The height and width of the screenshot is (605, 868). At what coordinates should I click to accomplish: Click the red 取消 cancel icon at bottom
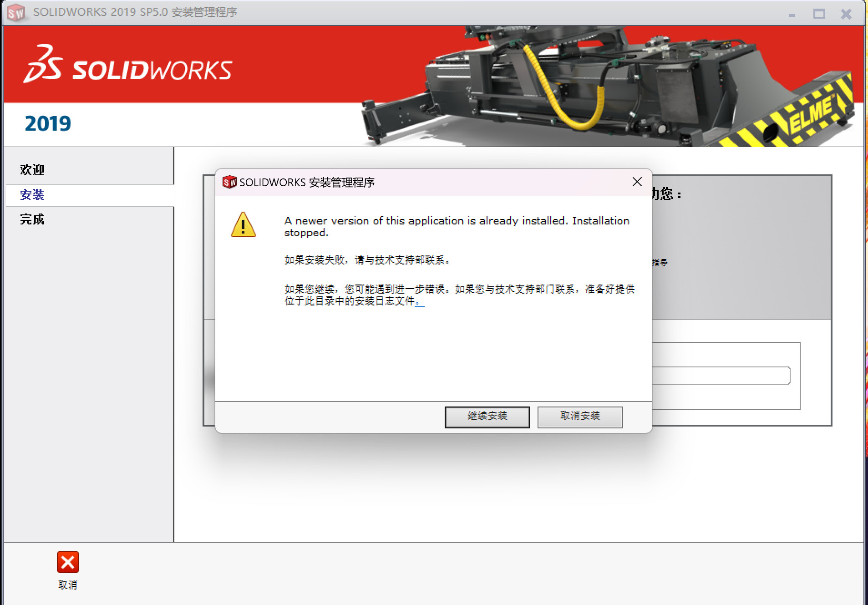click(68, 562)
